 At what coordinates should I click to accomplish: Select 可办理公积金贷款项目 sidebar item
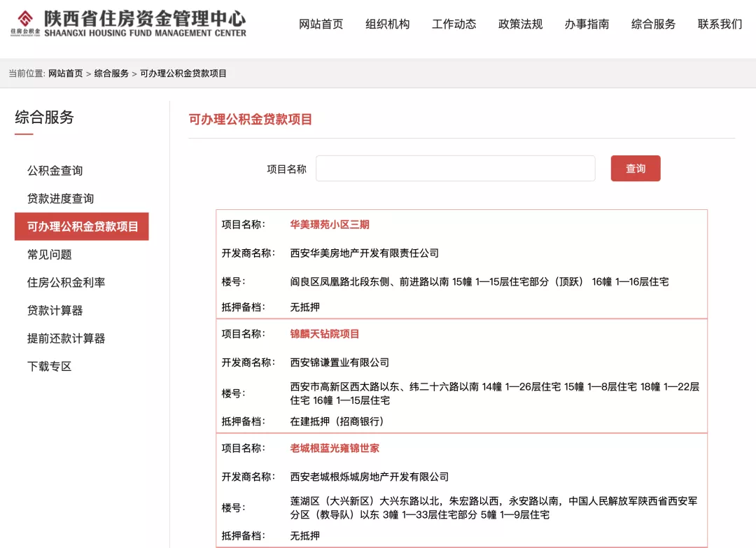click(x=82, y=227)
